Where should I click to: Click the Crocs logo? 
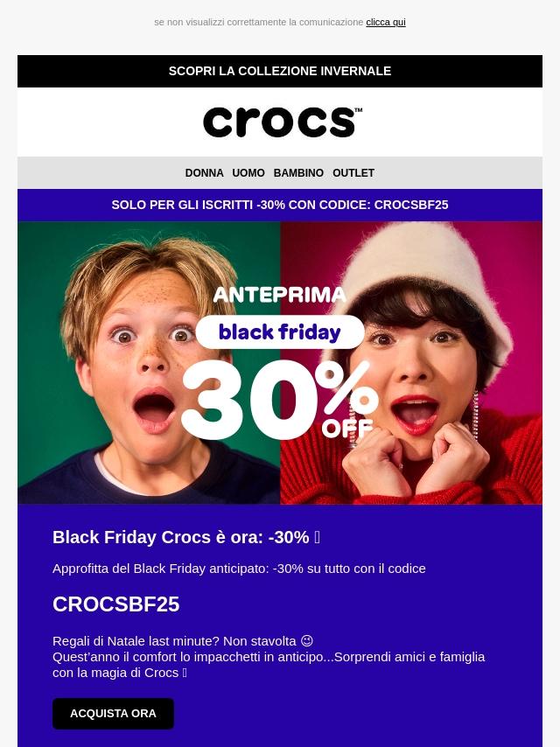pos(282,122)
